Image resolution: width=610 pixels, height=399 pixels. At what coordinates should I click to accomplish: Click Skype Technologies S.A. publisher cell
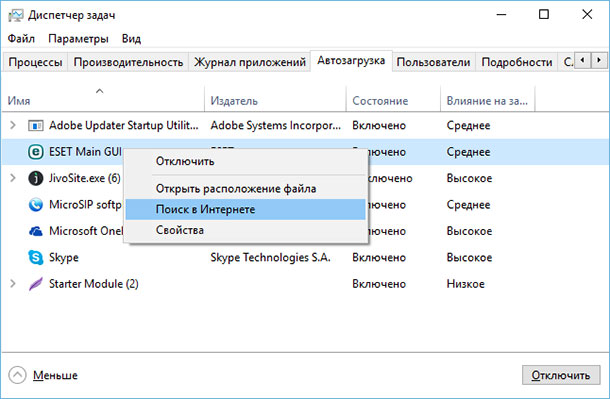[270, 257]
